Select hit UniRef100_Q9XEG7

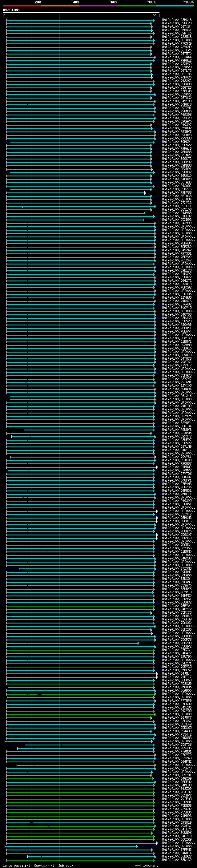[176, 826]
